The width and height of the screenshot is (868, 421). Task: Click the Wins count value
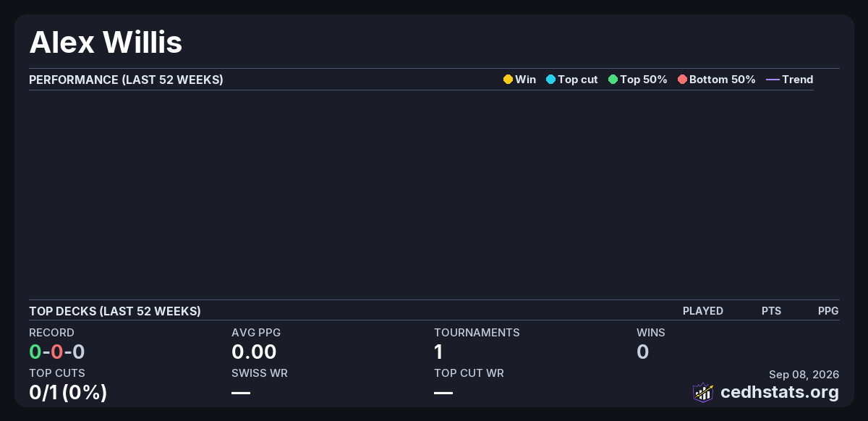(x=642, y=352)
